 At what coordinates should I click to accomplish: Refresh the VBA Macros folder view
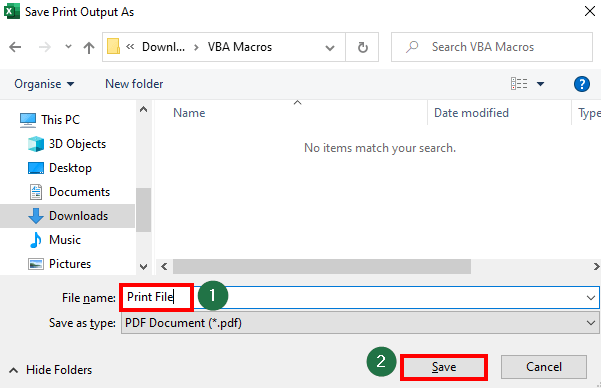pos(362,47)
